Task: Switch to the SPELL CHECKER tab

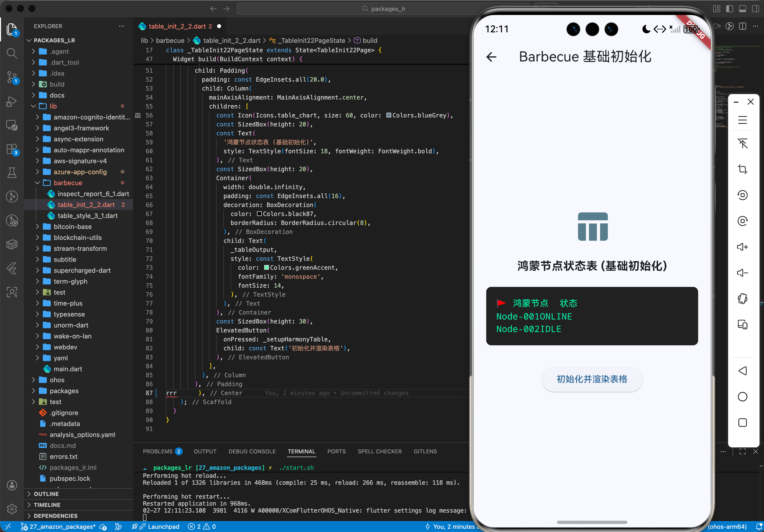Action: pyautogui.click(x=379, y=451)
